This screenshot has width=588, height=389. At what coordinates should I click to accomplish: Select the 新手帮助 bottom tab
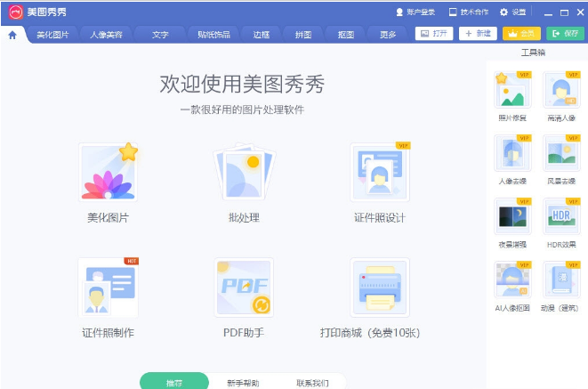tap(243, 383)
